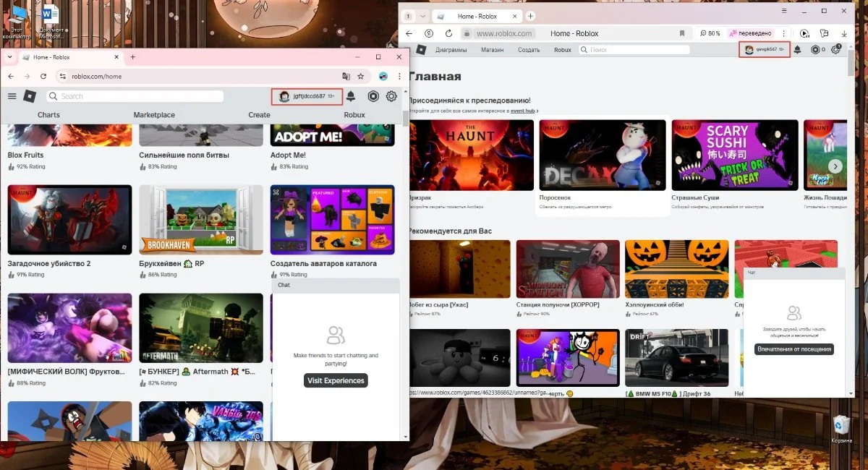Image resolution: width=868 pixels, height=470 pixels.
Task: Show next event cards with carousel arrow
Action: click(x=835, y=166)
